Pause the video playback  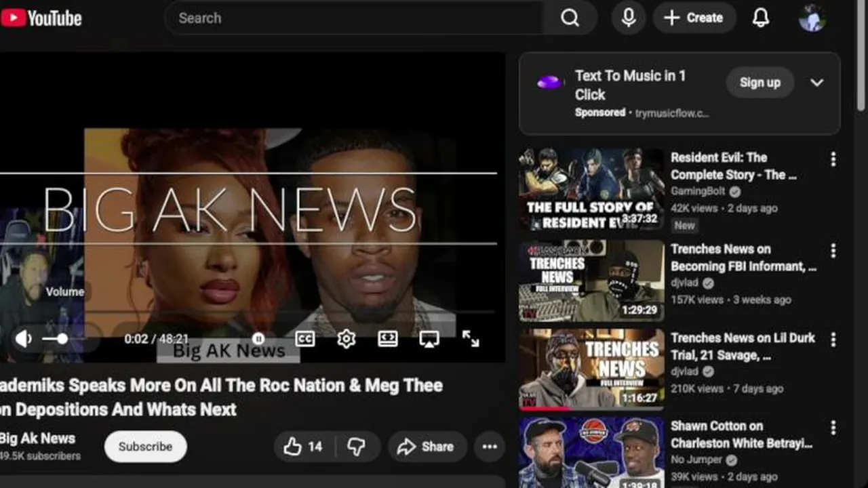(258, 338)
